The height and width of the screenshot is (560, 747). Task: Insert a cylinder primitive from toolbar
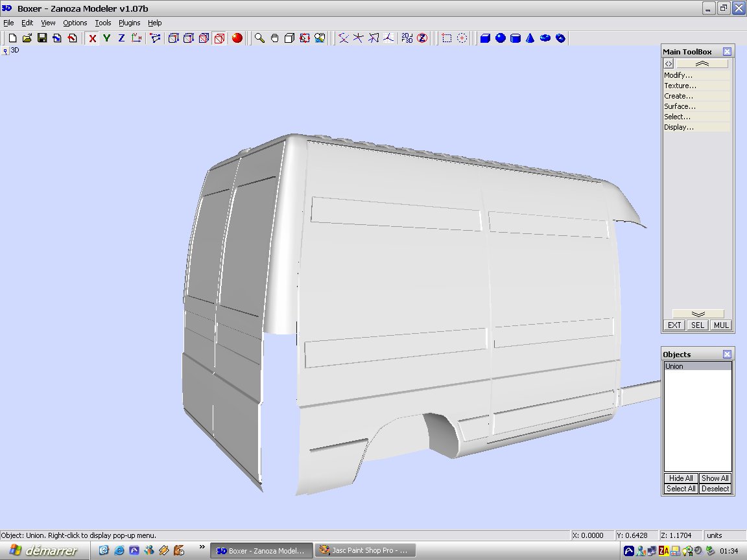pyautogui.click(x=516, y=38)
